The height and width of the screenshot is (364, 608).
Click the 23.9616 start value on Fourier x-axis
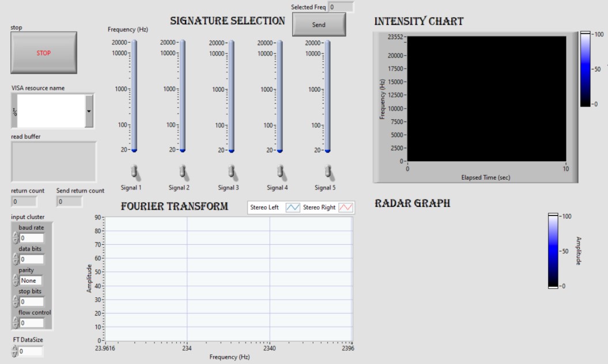tap(105, 348)
